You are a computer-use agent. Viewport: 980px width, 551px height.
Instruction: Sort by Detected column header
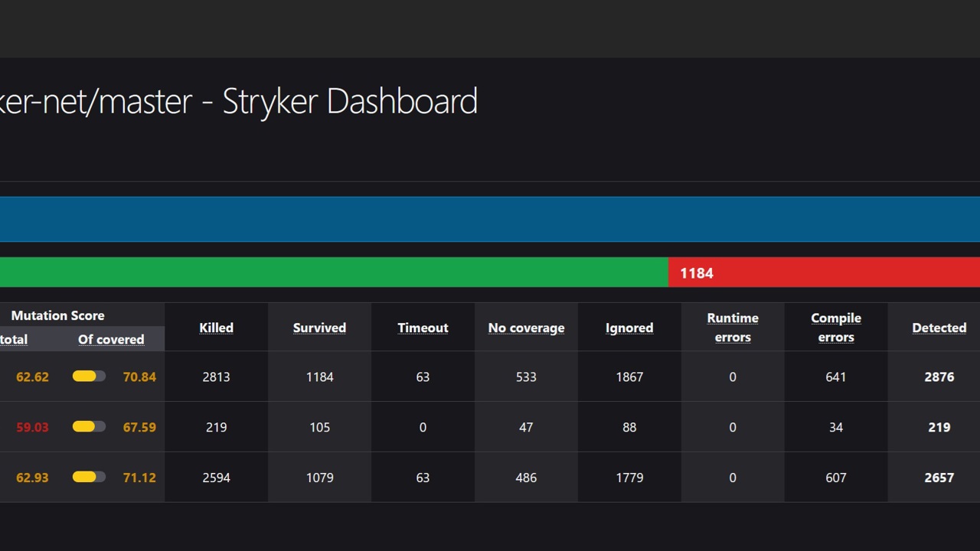click(939, 328)
